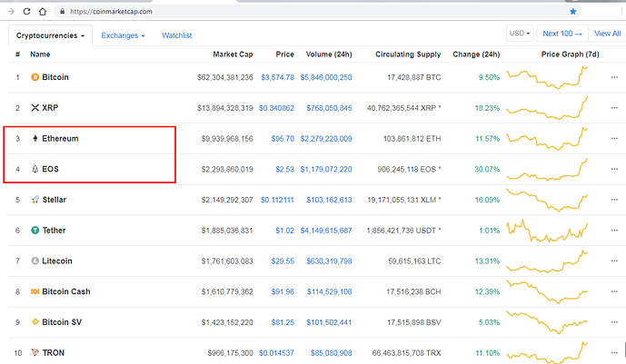The width and height of the screenshot is (626, 364).
Task: Go to the browser home icon
Action: (x=43, y=12)
